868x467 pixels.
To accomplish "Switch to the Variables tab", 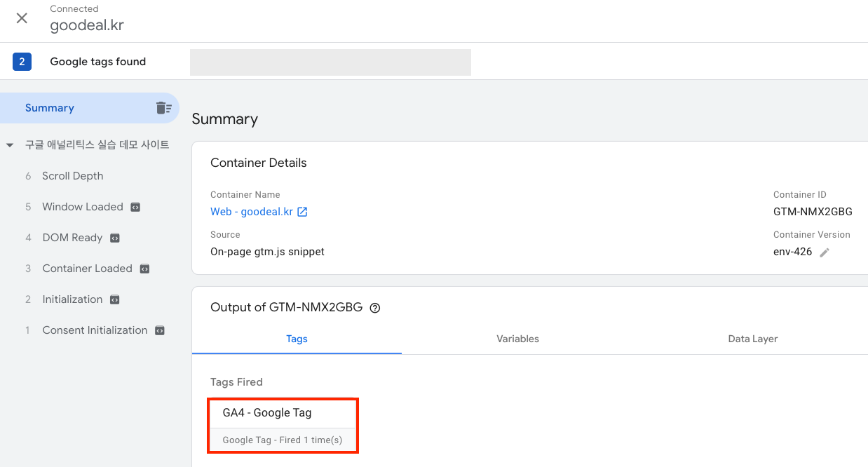I will (x=517, y=339).
